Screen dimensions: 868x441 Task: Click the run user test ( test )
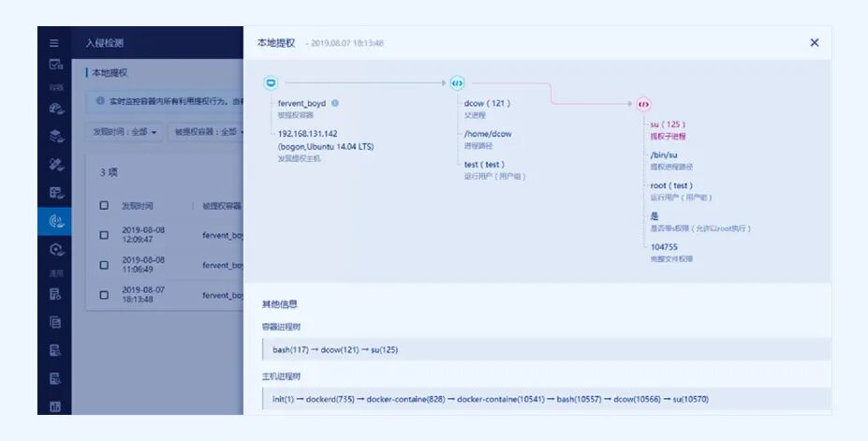click(484, 165)
